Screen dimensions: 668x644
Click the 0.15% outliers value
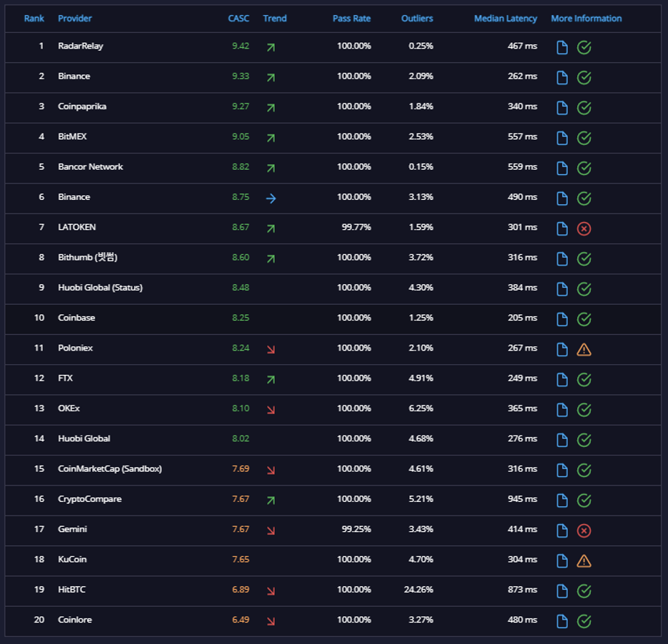421,166
